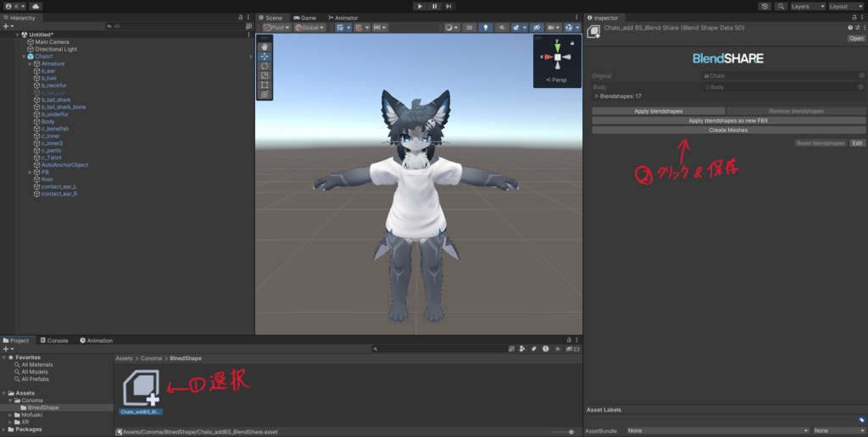Image resolution: width=868 pixels, height=437 pixels.
Task: Open the AssetBundle None dropdown
Action: pos(718,430)
